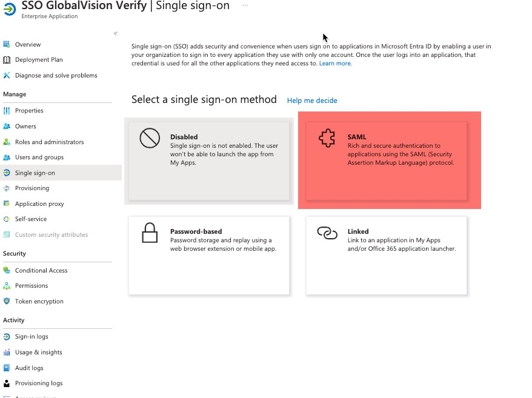Click the Conditional Access icon
This screenshot has width=532, height=398.
pyautogui.click(x=7, y=270)
